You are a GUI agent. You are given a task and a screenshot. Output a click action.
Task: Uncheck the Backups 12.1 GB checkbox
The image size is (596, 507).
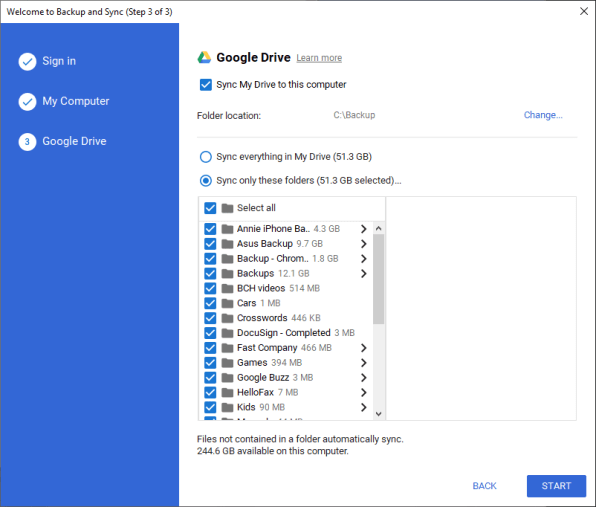click(210, 274)
